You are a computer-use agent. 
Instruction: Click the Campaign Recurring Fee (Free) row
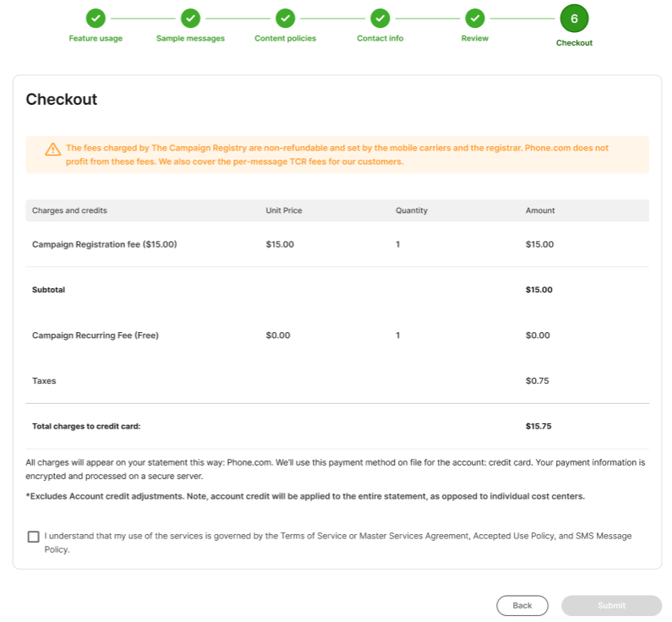(x=96, y=336)
